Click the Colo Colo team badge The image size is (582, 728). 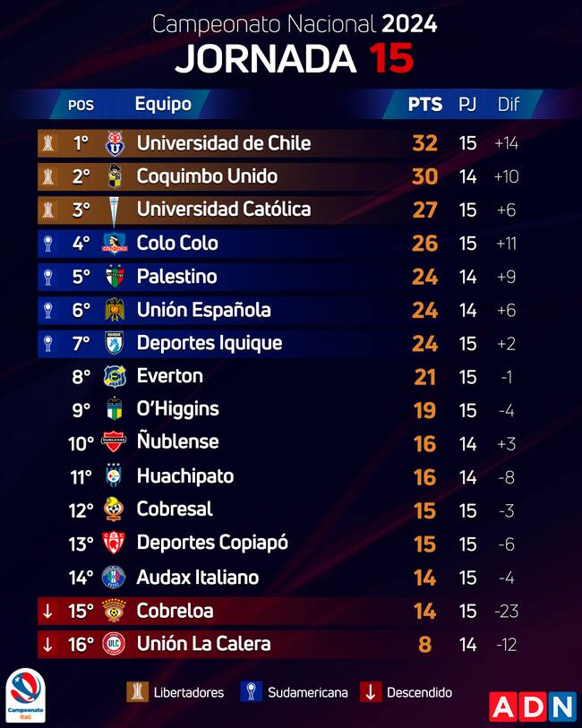point(114,243)
